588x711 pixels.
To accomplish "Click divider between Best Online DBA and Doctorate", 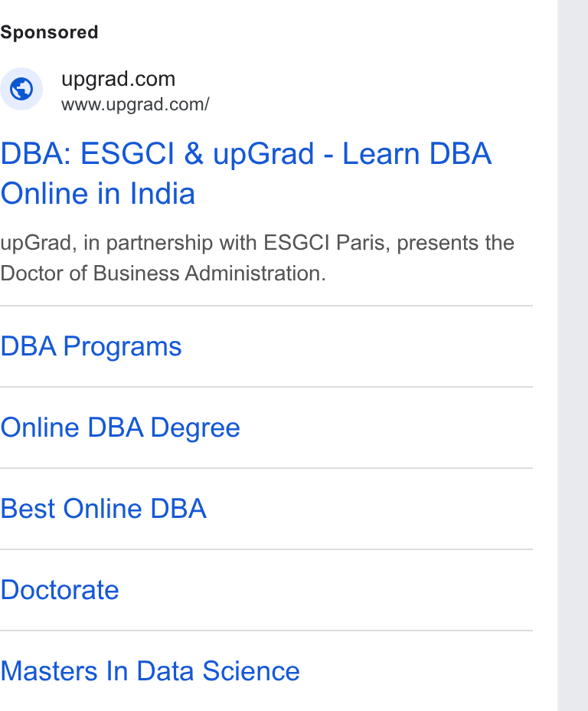I will coord(266,549).
